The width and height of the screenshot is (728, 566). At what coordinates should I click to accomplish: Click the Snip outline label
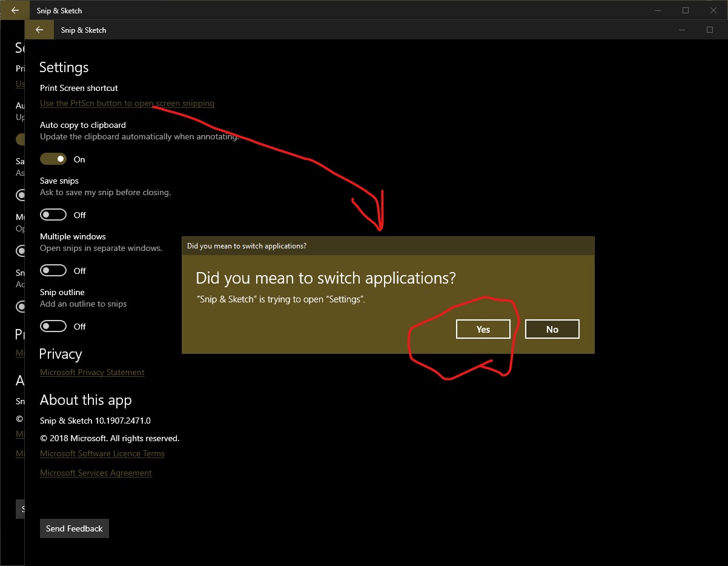(62, 292)
